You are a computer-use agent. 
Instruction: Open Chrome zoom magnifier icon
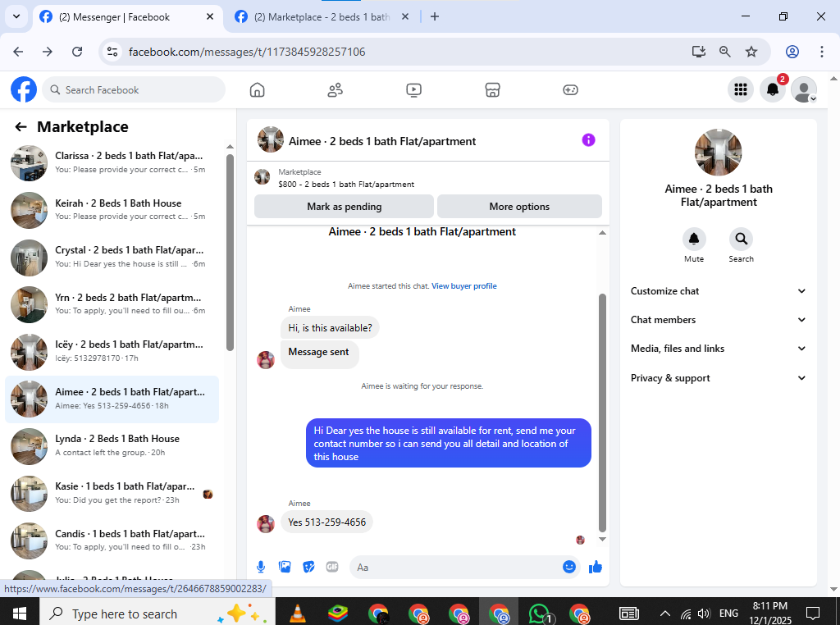click(x=725, y=52)
